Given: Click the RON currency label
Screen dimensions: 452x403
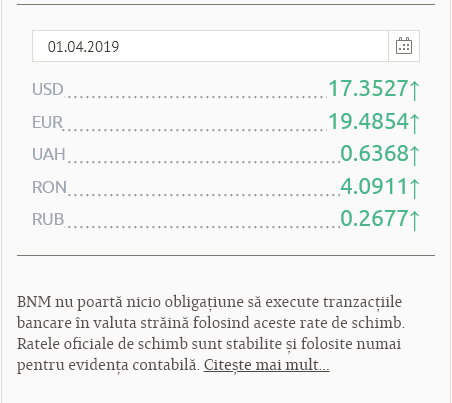Looking at the screenshot, I should point(49,187).
